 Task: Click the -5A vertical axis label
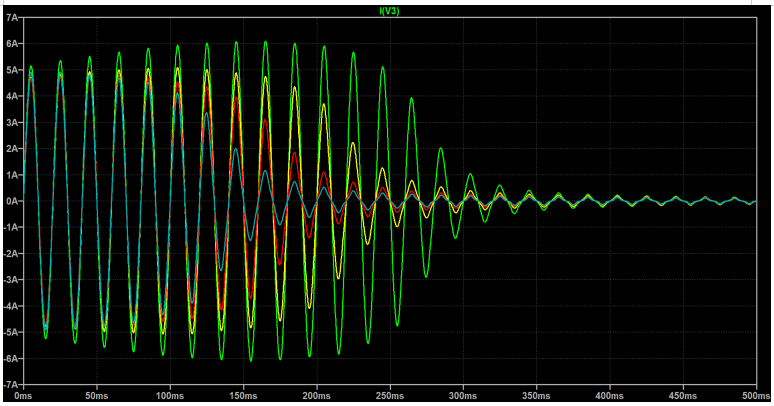(11, 332)
